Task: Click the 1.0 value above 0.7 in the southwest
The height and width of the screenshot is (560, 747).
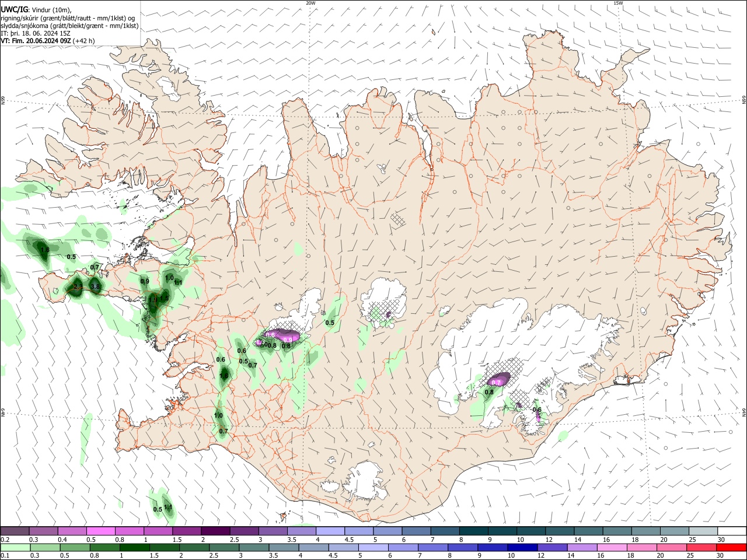Action: click(x=218, y=415)
